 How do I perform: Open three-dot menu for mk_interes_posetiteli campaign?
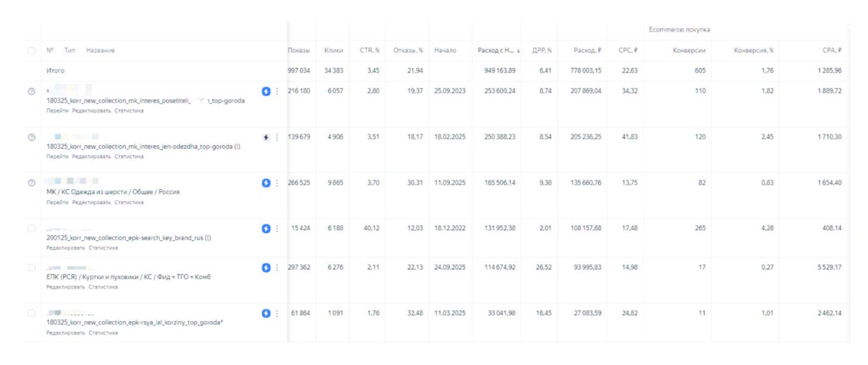tap(277, 91)
